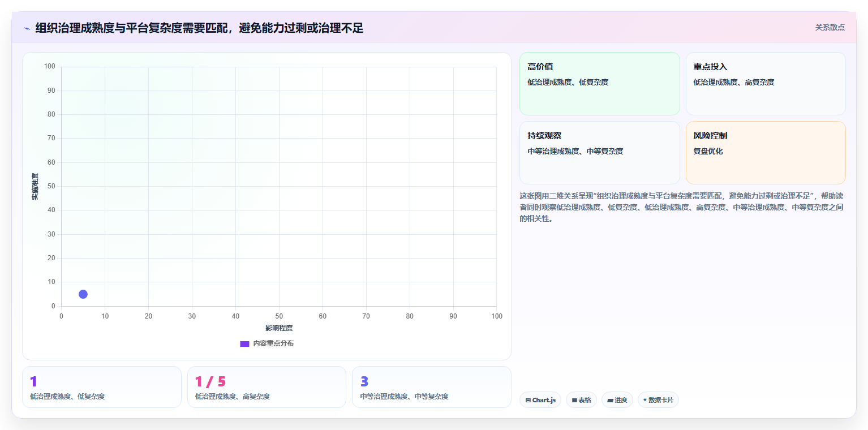Image resolution: width=868 pixels, height=430 pixels.
Task: Click y-axis tick label 100
Action: pos(50,67)
